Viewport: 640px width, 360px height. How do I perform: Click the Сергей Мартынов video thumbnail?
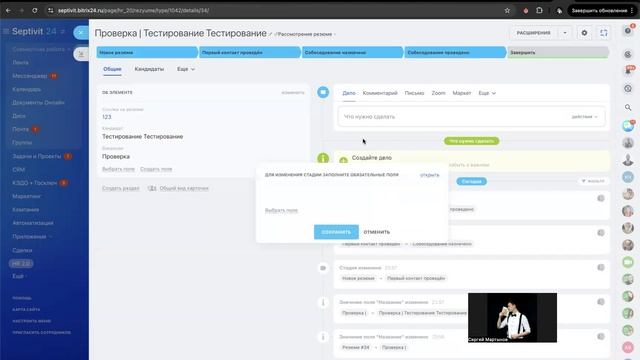click(x=512, y=318)
